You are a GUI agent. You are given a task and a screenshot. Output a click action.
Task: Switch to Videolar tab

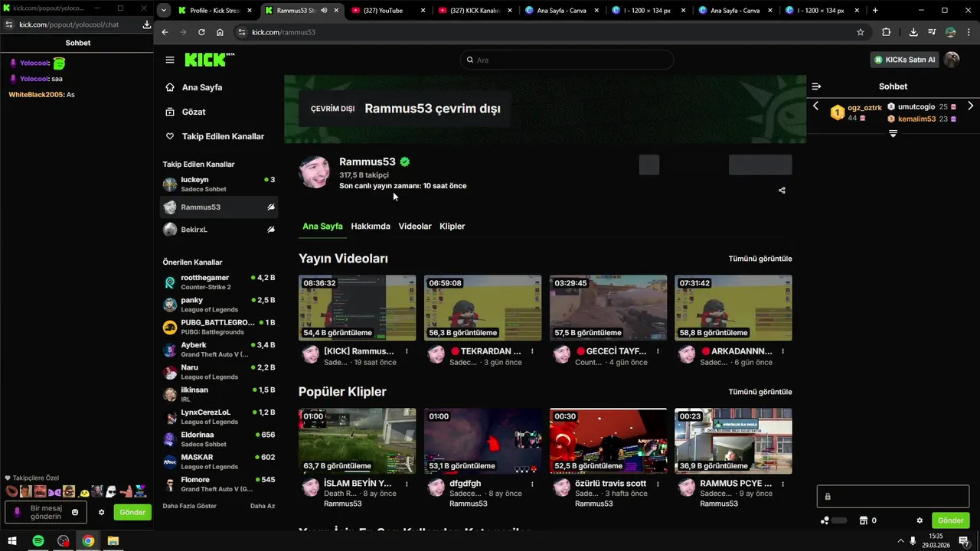tap(415, 227)
